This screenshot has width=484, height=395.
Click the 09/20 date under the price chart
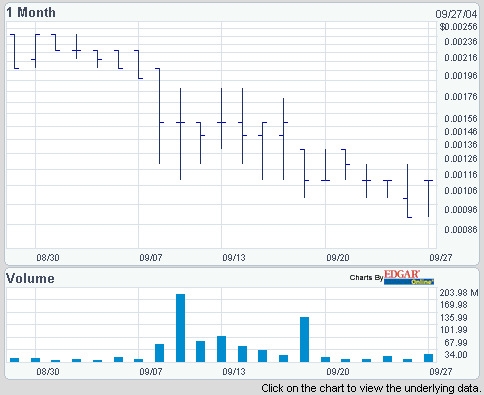coord(338,258)
